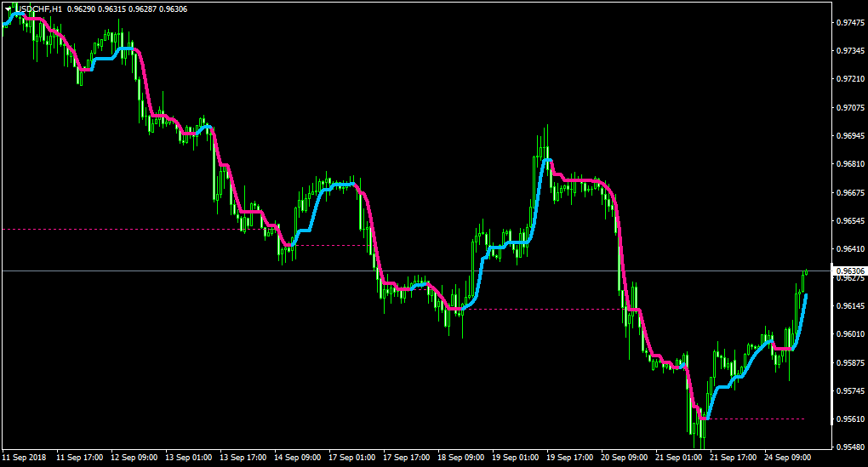Click the 13 Sep 01:00 time label
This screenshot has height=467, width=868.
point(189,458)
